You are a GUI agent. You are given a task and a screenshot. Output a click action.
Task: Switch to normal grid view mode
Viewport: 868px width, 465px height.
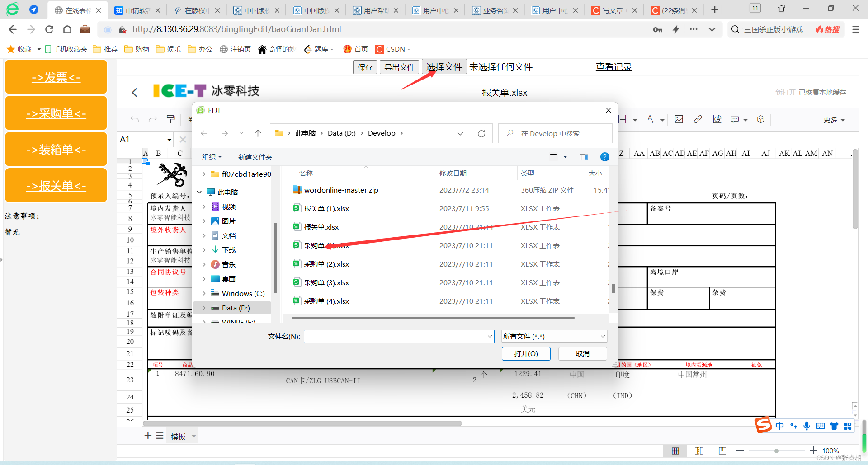[675, 451]
